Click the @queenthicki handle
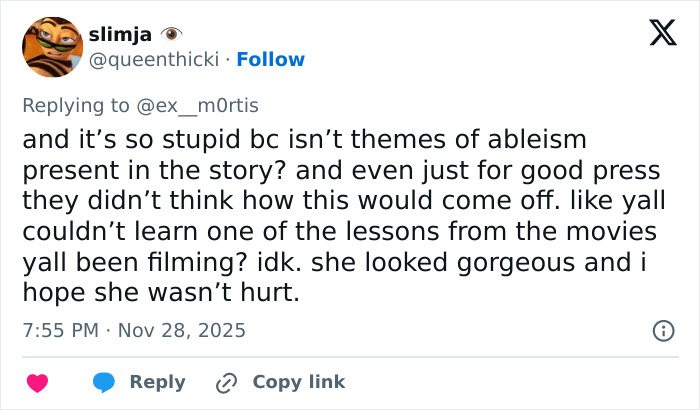 coord(157,60)
